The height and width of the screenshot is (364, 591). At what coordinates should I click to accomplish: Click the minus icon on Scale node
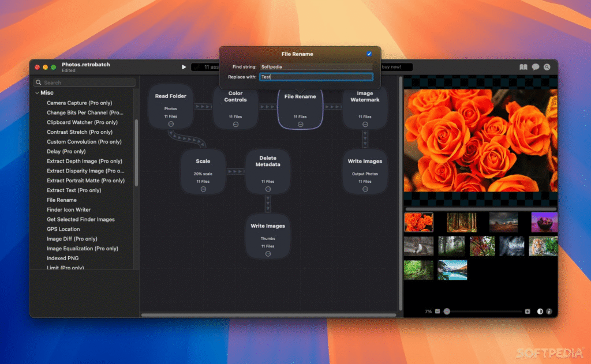pyautogui.click(x=203, y=189)
